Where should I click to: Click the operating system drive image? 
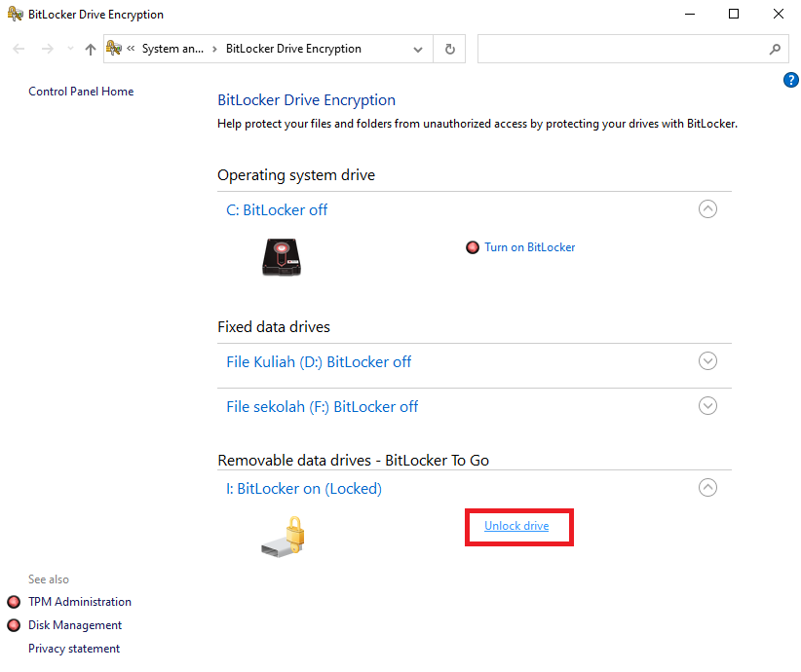pos(282,257)
